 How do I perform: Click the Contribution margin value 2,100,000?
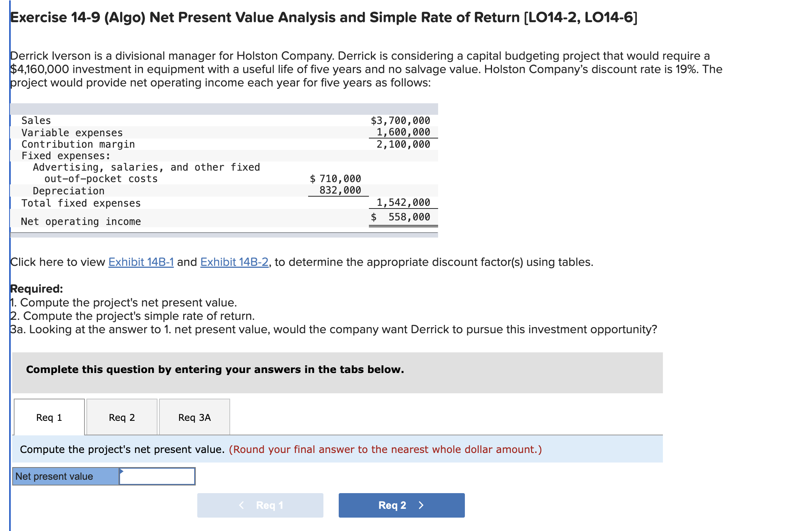(x=403, y=144)
